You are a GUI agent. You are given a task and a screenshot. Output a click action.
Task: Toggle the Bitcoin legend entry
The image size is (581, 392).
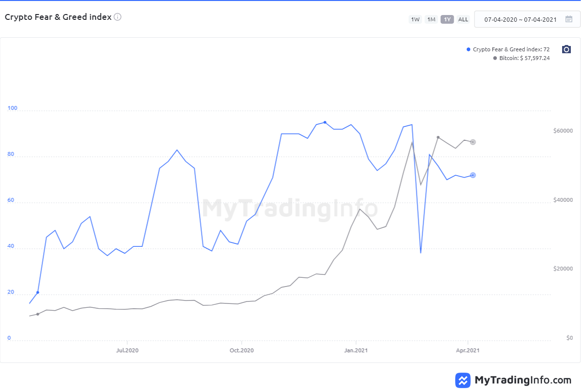pyautogui.click(x=521, y=58)
